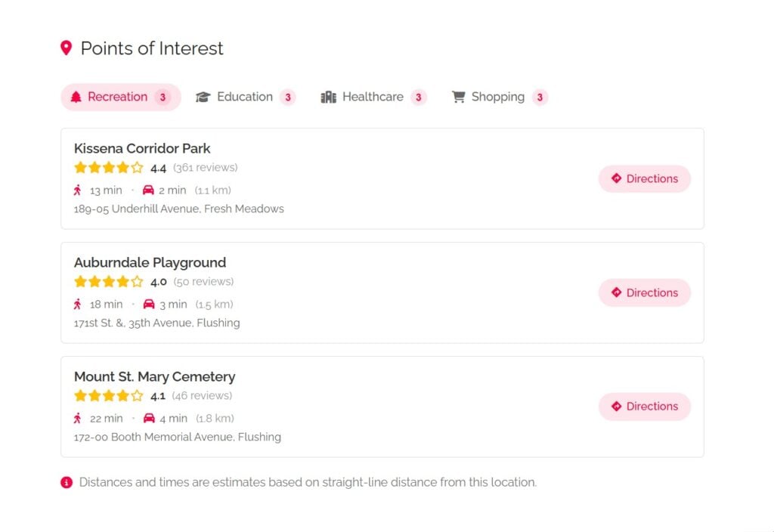This screenshot has width=774, height=532.
Task: Get directions to Mount St. Mary Cemetery
Action: [644, 407]
